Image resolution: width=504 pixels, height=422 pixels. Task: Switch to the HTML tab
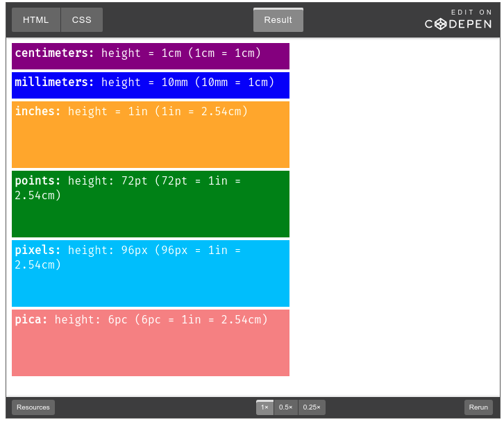click(36, 20)
